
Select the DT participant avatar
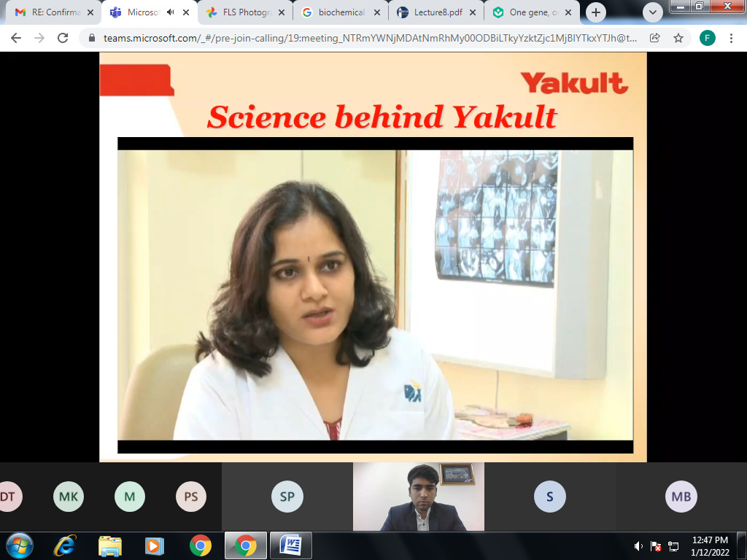[8, 497]
